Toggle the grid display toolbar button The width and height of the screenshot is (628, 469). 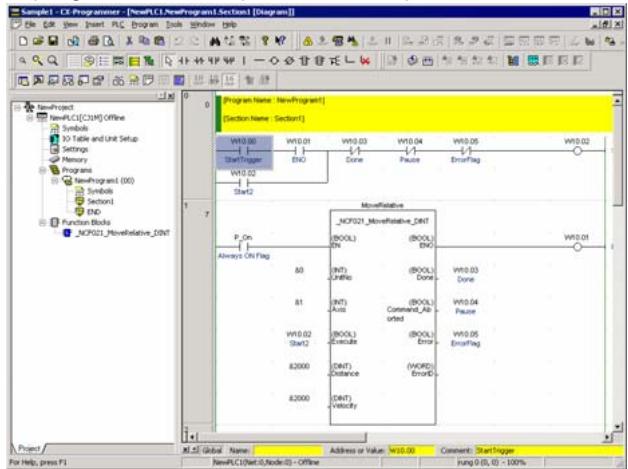point(74,61)
